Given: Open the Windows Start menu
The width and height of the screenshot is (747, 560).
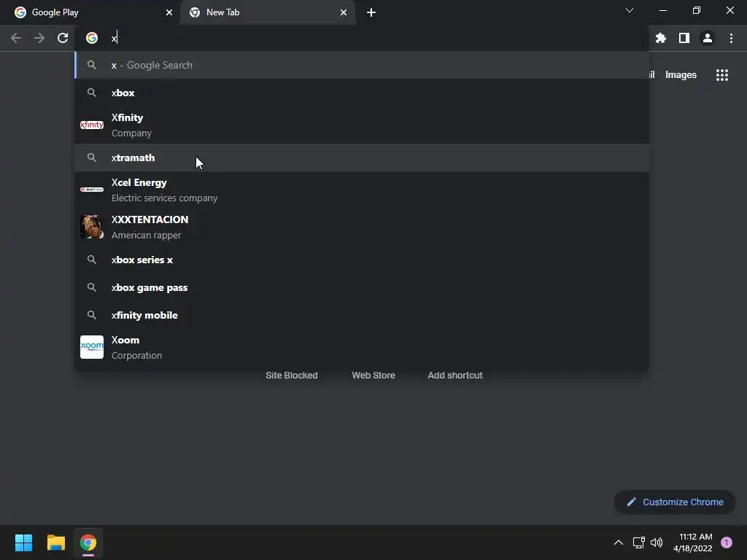Looking at the screenshot, I should (23, 542).
